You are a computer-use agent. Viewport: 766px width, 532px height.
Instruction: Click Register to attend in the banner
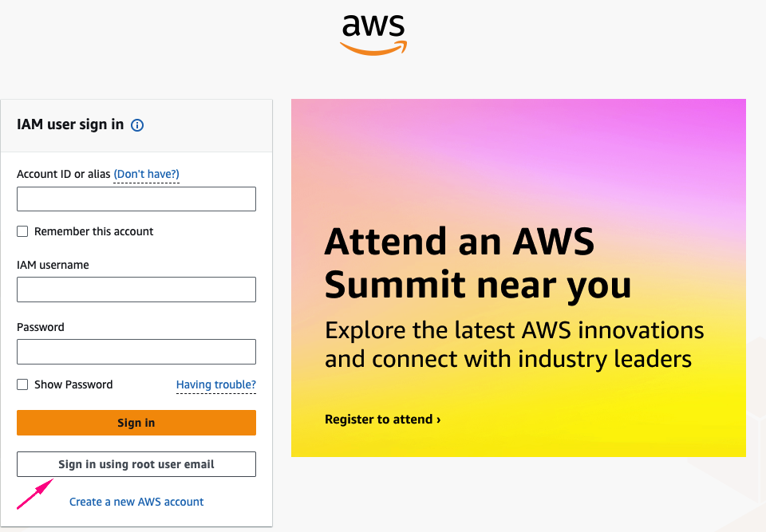pos(382,420)
